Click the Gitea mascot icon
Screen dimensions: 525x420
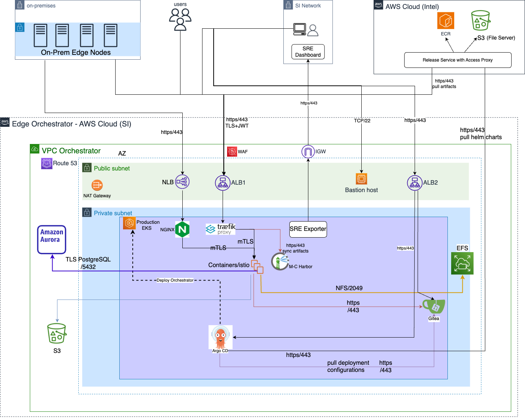click(x=433, y=306)
